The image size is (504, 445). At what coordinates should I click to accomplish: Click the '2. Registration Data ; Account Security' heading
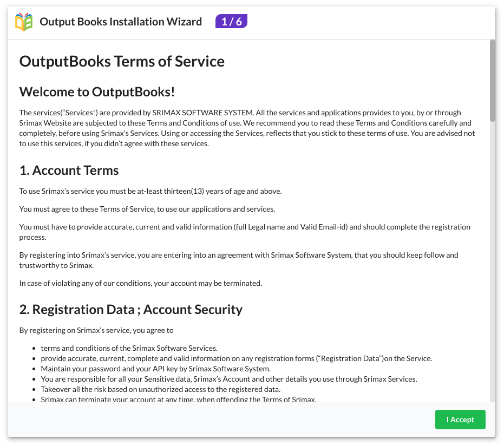tap(131, 309)
